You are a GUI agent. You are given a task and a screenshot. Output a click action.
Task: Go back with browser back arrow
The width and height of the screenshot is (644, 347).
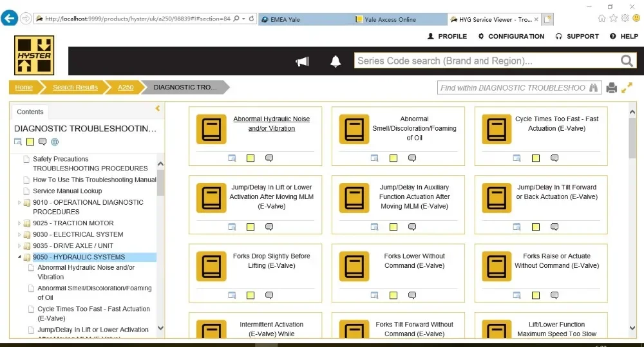(9, 19)
